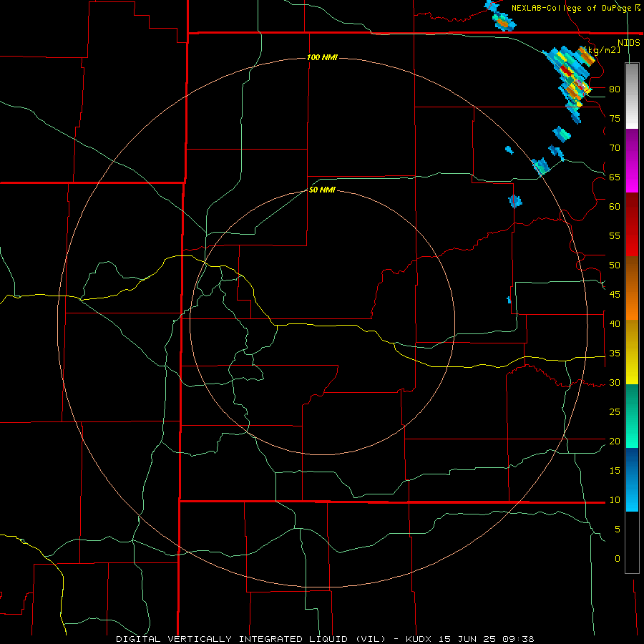Click the legend value 70
The image size is (644, 644).
(615, 148)
